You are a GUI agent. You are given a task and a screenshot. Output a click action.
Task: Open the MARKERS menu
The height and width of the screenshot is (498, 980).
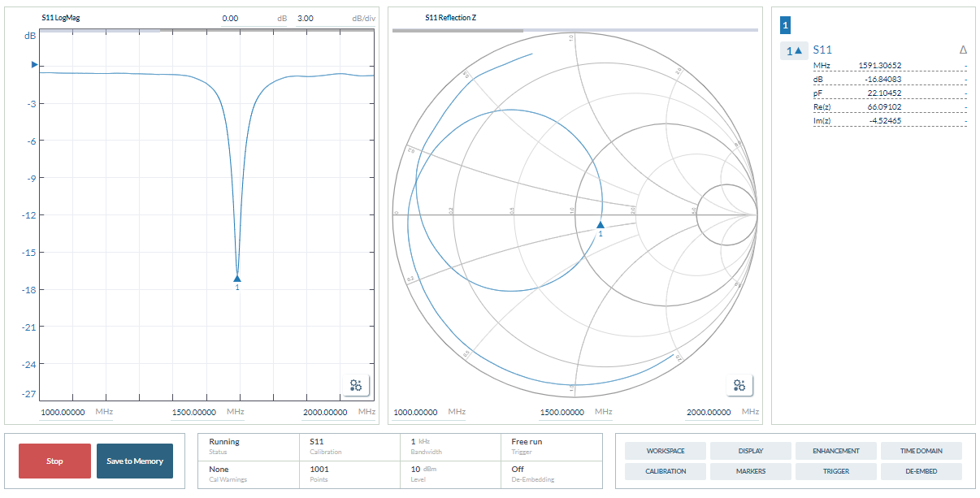coord(750,471)
